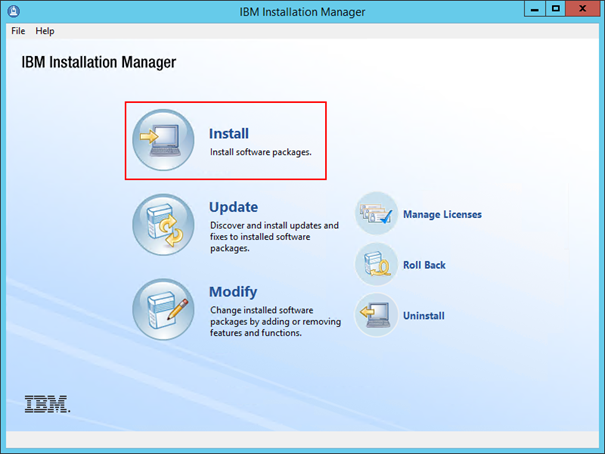This screenshot has width=605, height=454.
Task: Select the Install heading link
Action: click(x=229, y=133)
